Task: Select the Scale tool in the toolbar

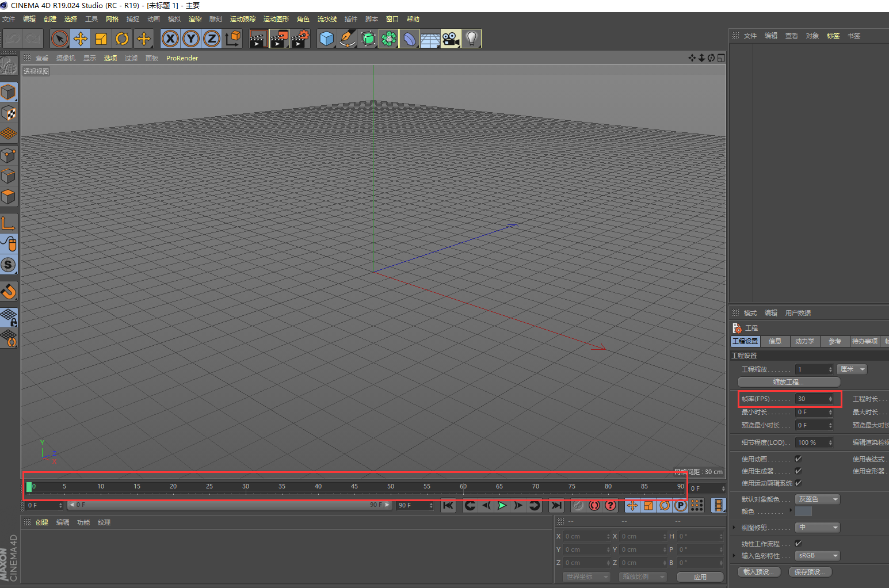Action: point(101,38)
